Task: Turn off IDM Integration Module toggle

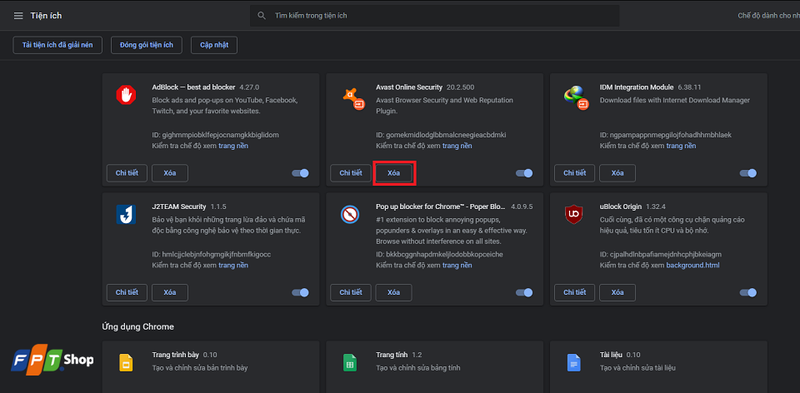Action: [x=748, y=173]
